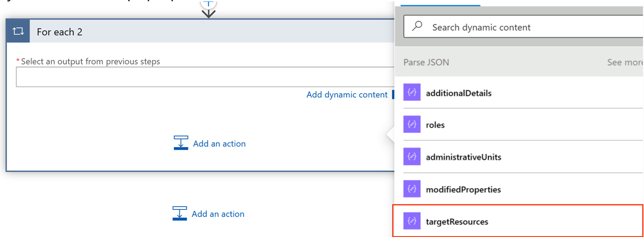Open the Add dynamic content link
The image size is (644, 237).
click(347, 95)
